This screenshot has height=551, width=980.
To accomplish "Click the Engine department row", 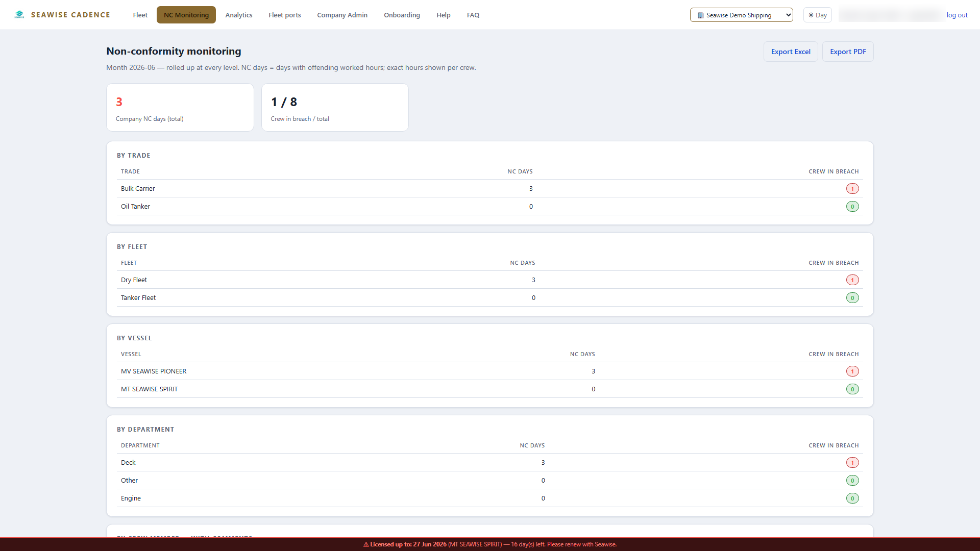I will pos(489,498).
